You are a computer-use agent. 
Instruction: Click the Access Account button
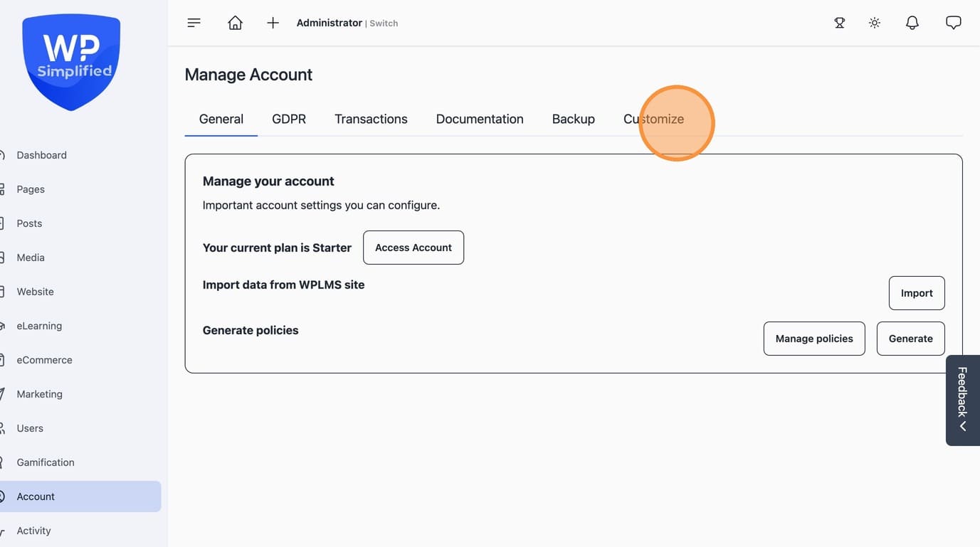[x=413, y=248]
